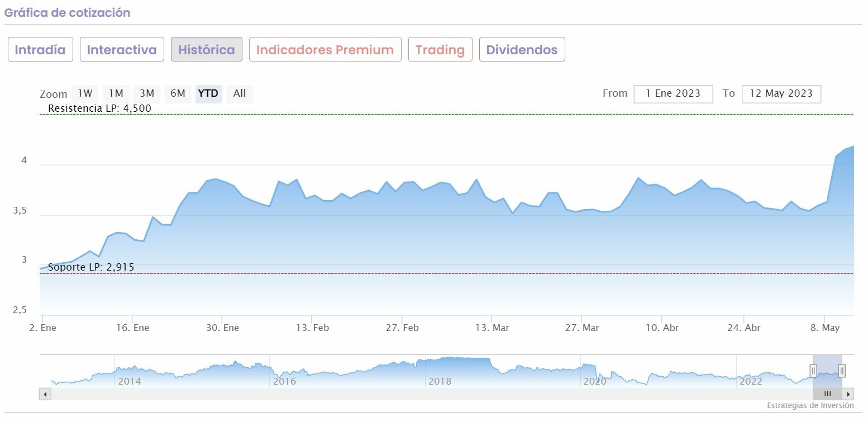Go to the Trading tab
868x426 pixels.
(440, 49)
